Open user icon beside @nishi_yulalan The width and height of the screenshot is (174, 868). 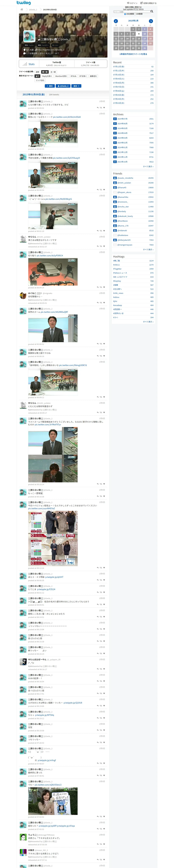click(x=115, y=183)
